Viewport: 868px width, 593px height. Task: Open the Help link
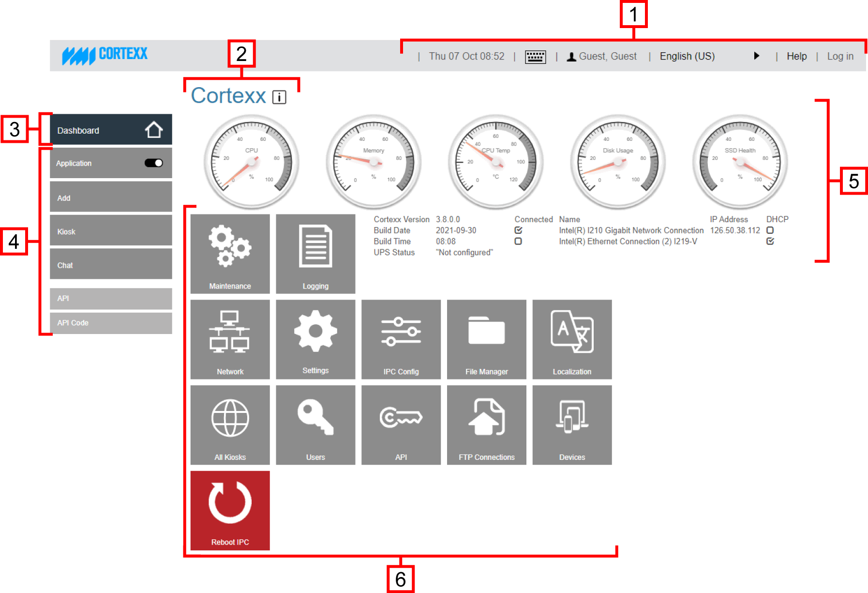tap(796, 56)
